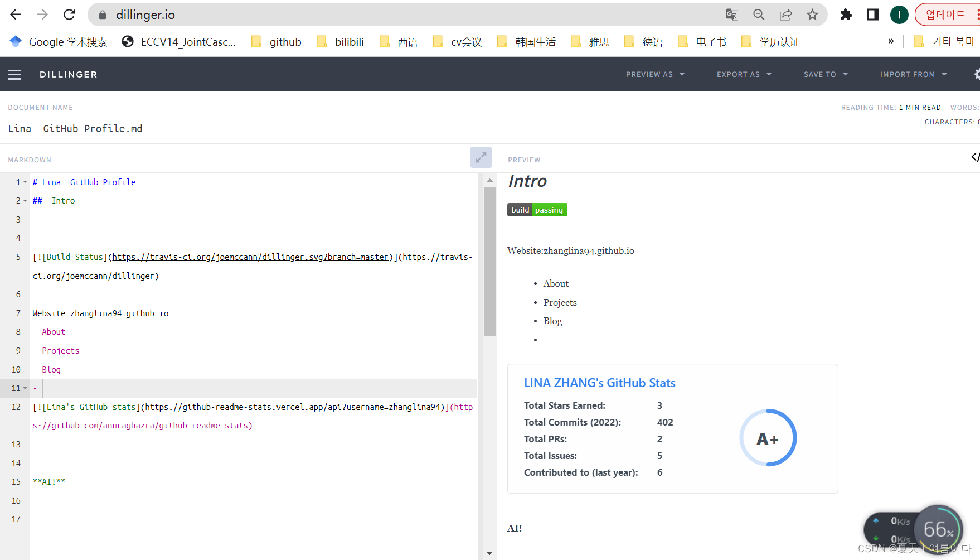Open the 学历认证 bookmarks folder

(771, 42)
